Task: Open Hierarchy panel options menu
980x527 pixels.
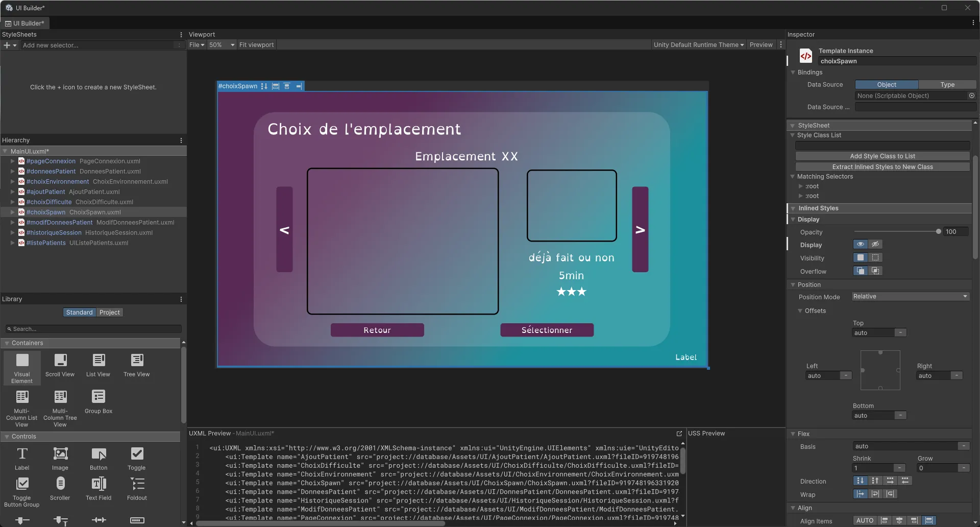Action: click(181, 140)
